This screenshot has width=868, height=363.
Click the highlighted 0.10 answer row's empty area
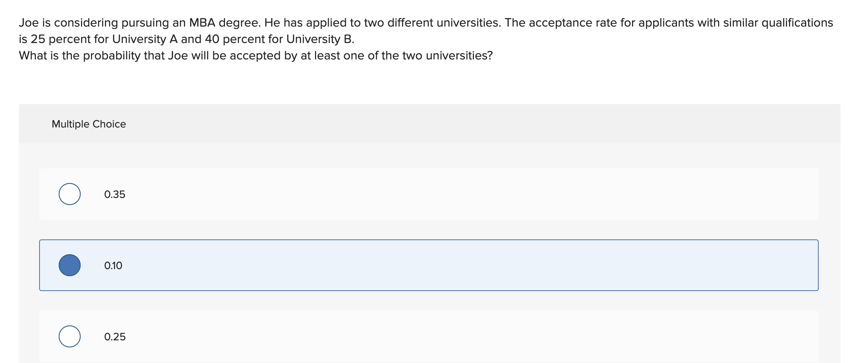(470, 265)
